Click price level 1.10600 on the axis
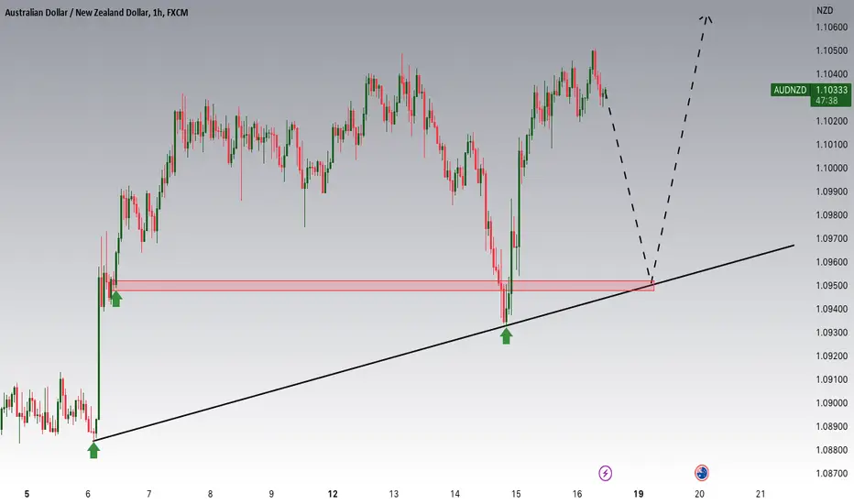Image resolution: width=854 pixels, height=504 pixels. (831, 27)
